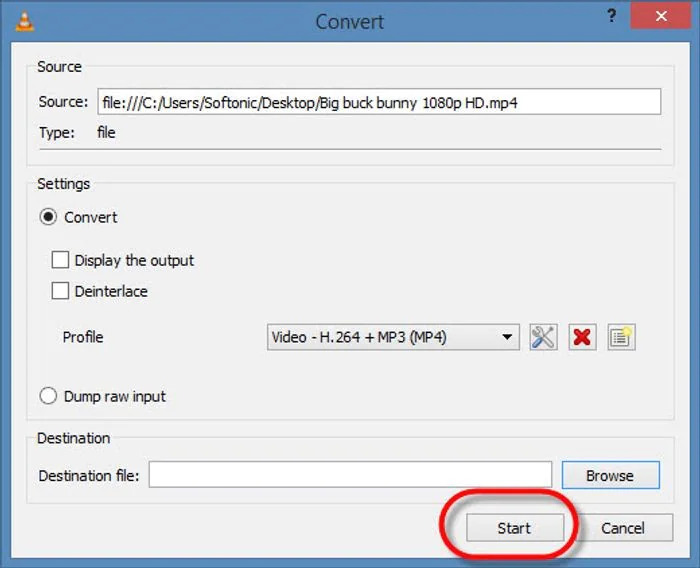Create a new profile icon
Screen dimensions: 700x568
[x=621, y=337]
